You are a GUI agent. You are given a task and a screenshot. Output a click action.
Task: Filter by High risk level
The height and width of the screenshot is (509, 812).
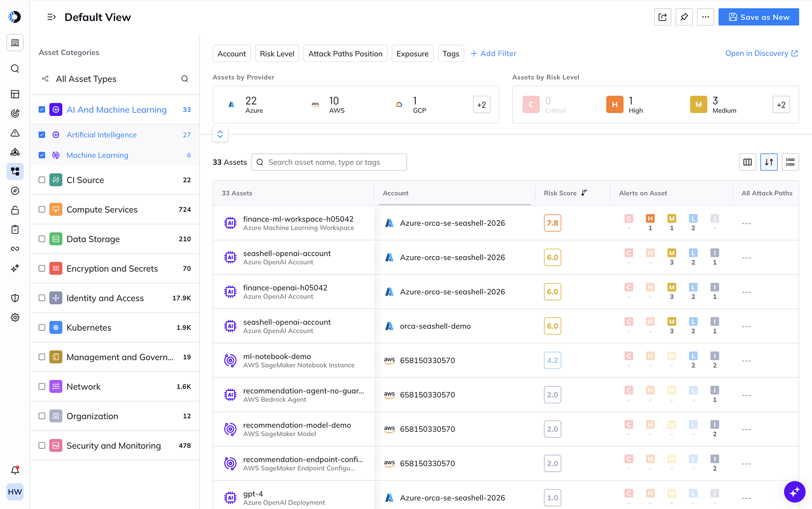coord(625,105)
